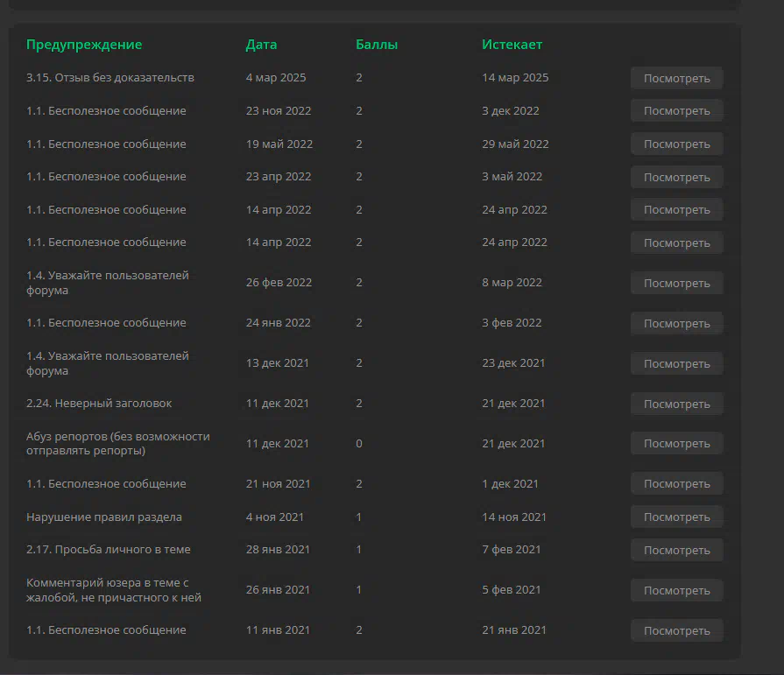View the Просьба личного в теме warning
Viewport: 784px width, 675px height.
(x=676, y=550)
